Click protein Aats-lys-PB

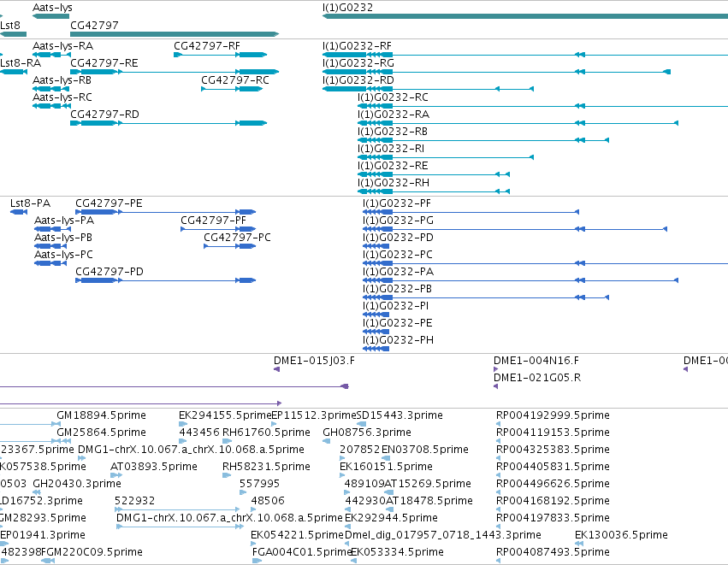(50, 246)
